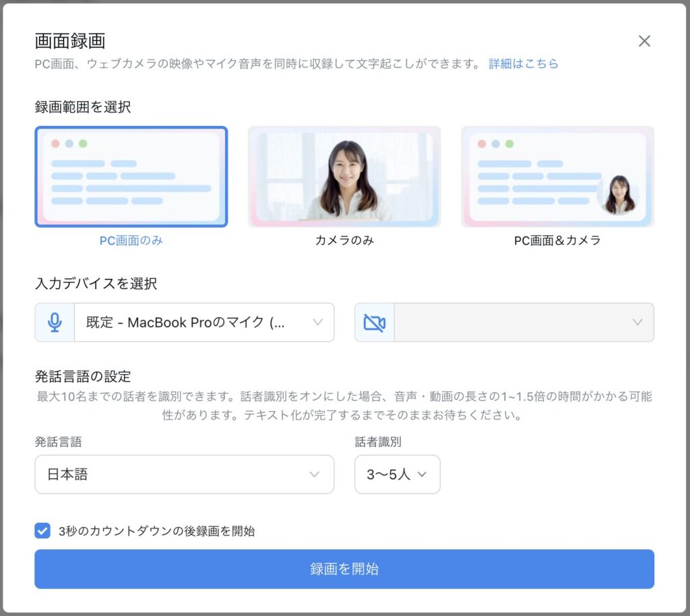Close the 画面録画 dialog
The width and height of the screenshot is (690, 616).
pos(644,41)
